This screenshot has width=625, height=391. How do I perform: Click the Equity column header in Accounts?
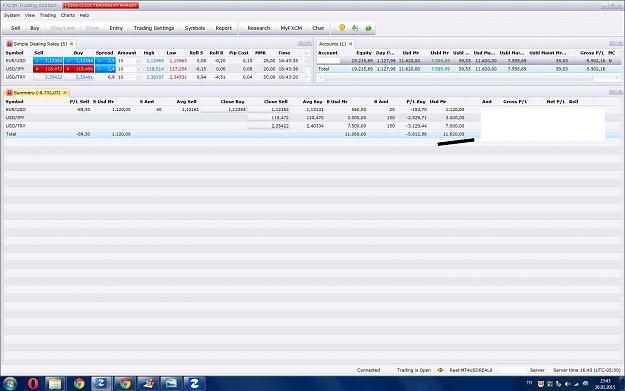click(x=364, y=53)
